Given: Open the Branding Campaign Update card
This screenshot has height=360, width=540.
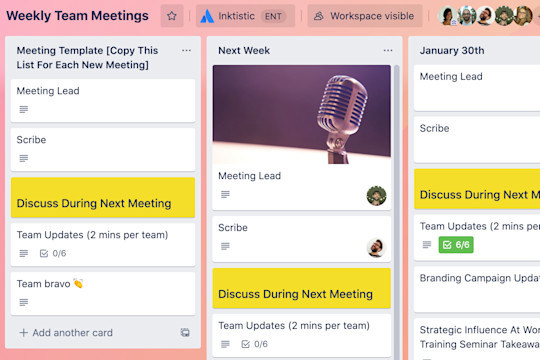Looking at the screenshot, I should tap(477, 289).
